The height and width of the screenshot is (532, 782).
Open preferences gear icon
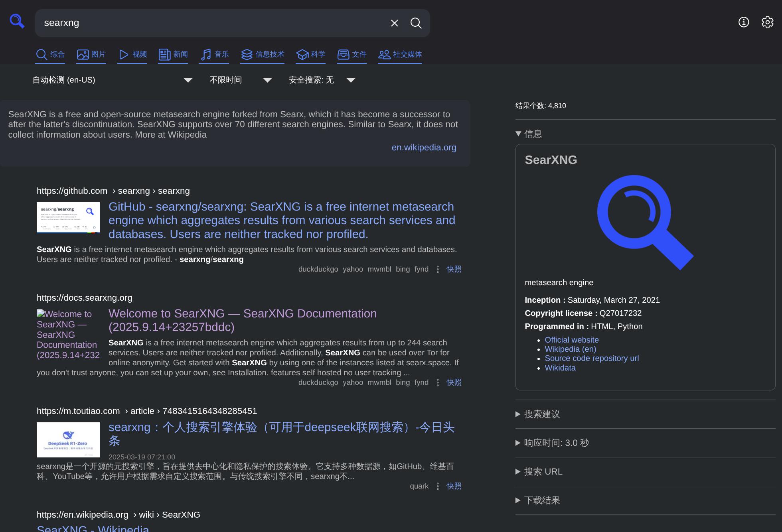coord(767,22)
